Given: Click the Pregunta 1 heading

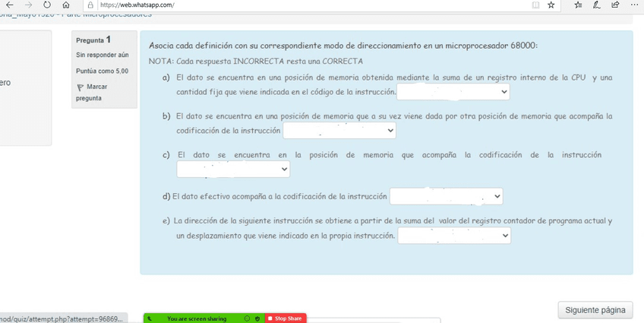Looking at the screenshot, I should click(93, 40).
